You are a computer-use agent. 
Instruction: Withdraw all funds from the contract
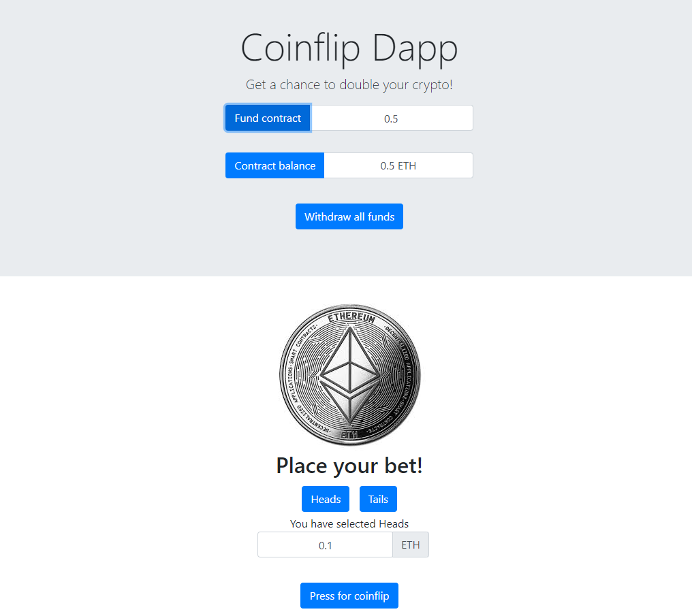pyautogui.click(x=349, y=216)
